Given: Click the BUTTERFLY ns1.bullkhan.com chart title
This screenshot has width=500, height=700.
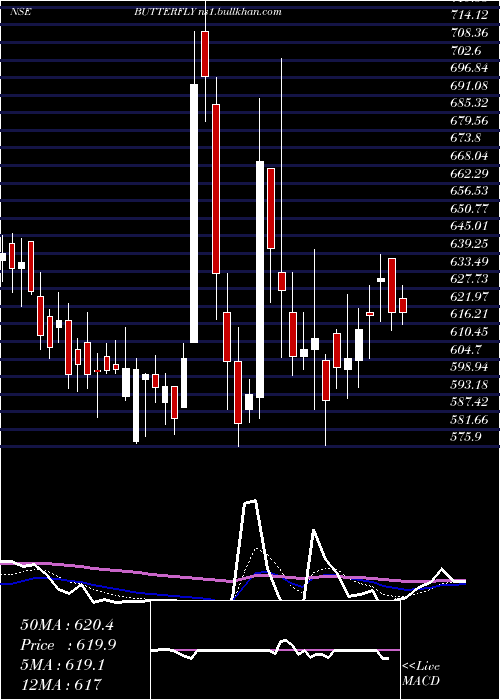Looking at the screenshot, I should 208,12.
